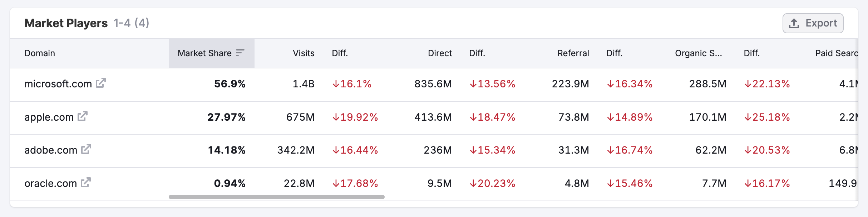Click the horizontal table scrollbar
Screen dimensions: 868x217
tap(276, 197)
